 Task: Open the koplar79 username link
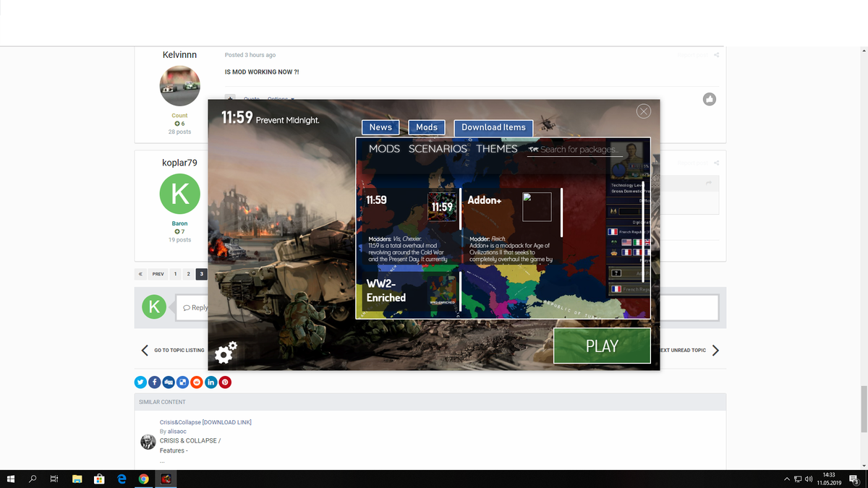179,163
